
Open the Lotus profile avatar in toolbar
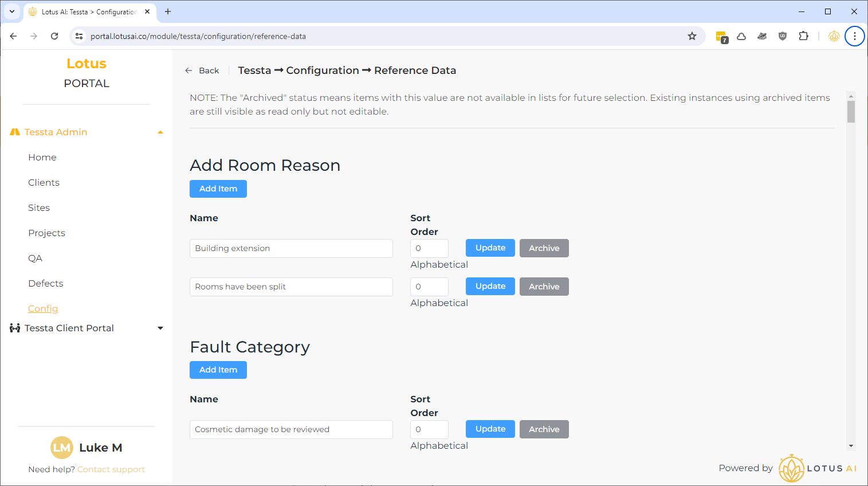click(x=834, y=36)
